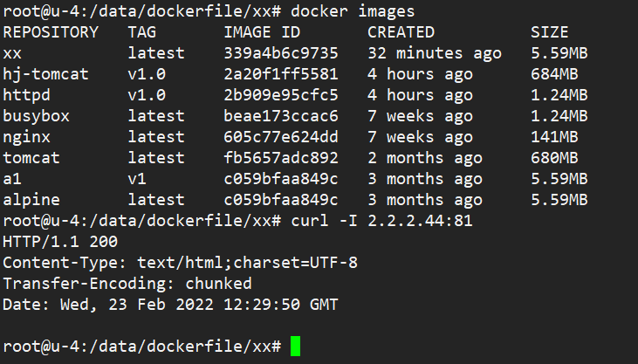Click the image ID 339a4b6c9735
The height and width of the screenshot is (364, 638).
(x=281, y=53)
